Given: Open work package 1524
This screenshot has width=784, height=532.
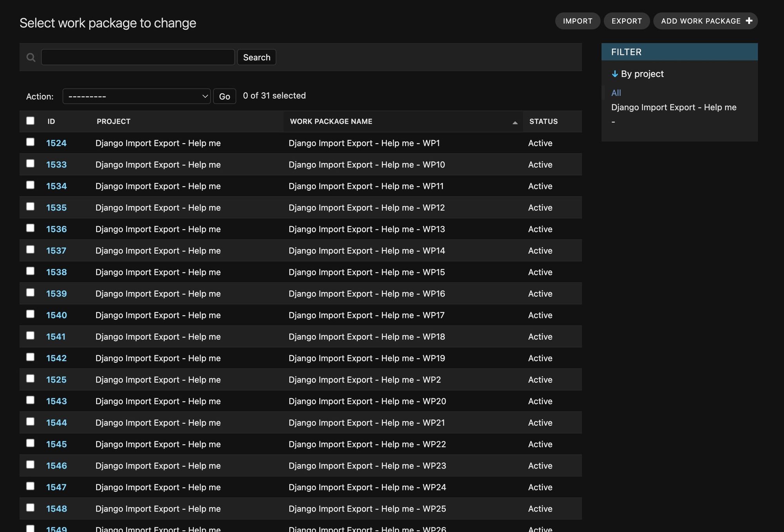Looking at the screenshot, I should (56, 143).
